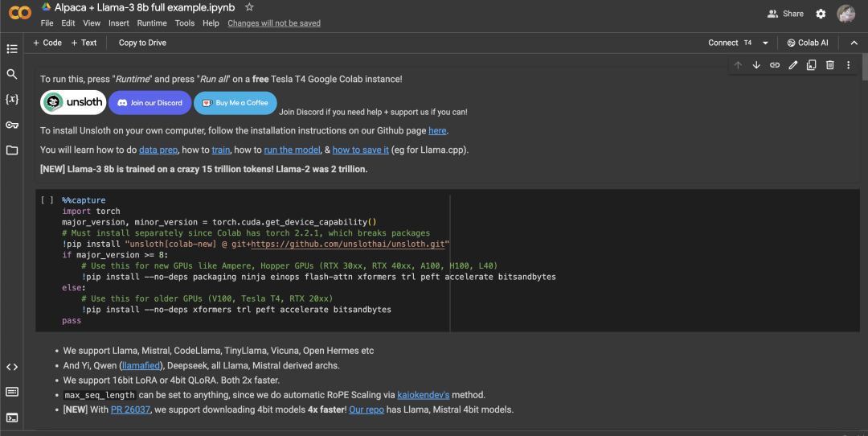868x436 pixels.
Task: Add a new Text cell
Action: pyautogui.click(x=84, y=43)
